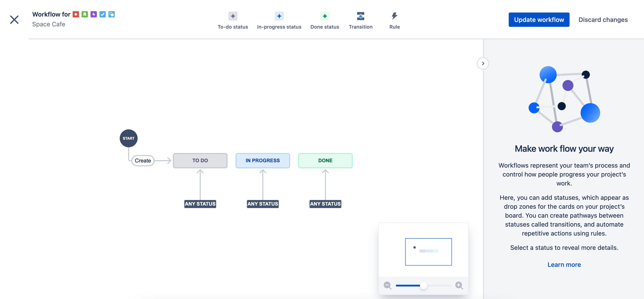Click the ANY STATUS under DONE
Image resolution: width=644 pixels, height=299 pixels.
coord(325,203)
